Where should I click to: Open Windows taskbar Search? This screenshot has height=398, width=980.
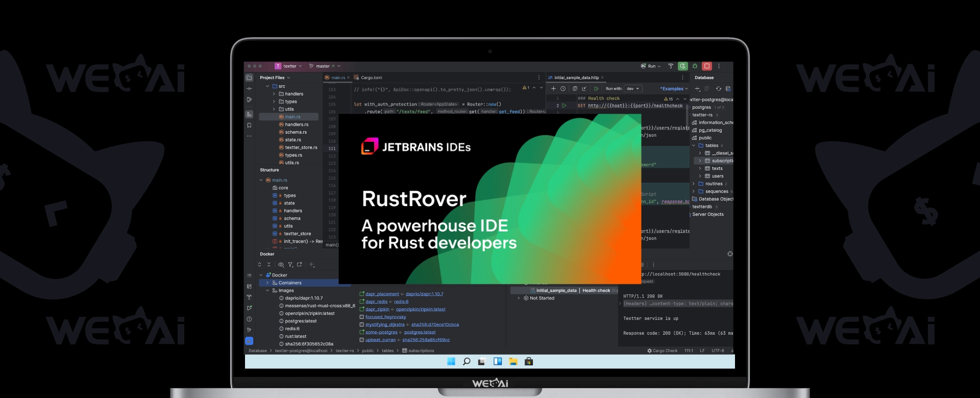pyautogui.click(x=467, y=362)
